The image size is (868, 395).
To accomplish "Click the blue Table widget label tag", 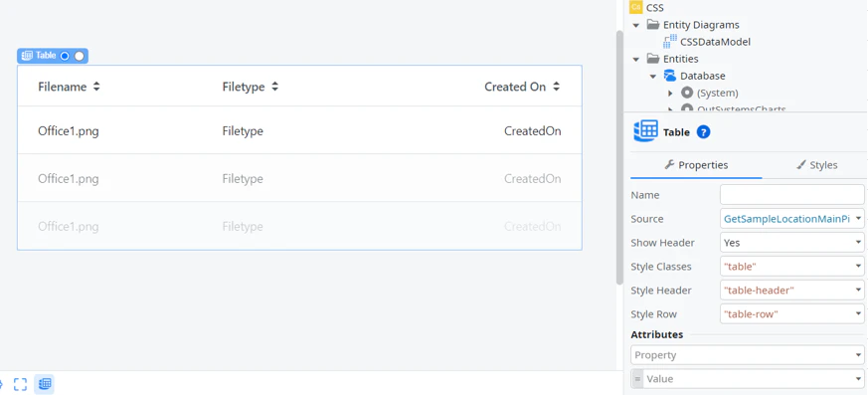I will point(53,56).
